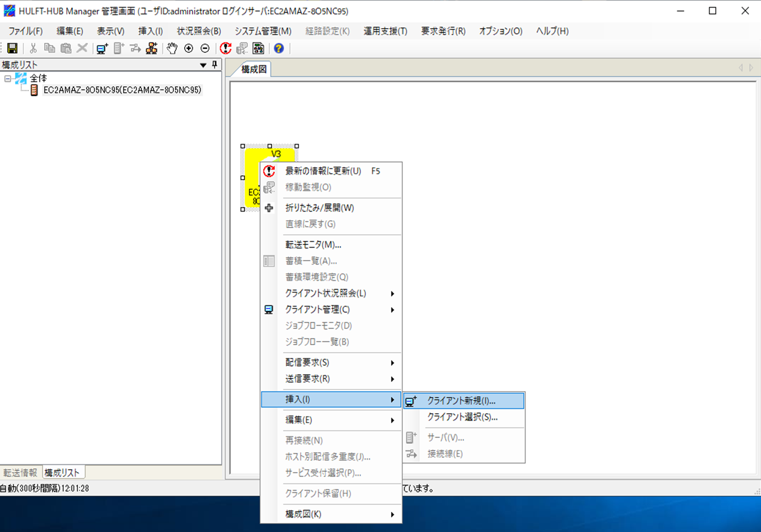Open the 状況照会(B) menu

[199, 31]
